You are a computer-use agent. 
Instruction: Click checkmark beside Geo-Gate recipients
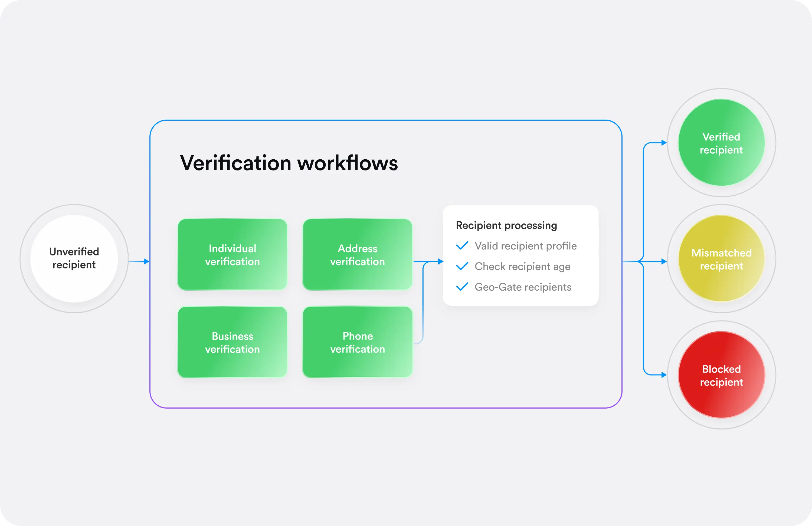coord(462,287)
